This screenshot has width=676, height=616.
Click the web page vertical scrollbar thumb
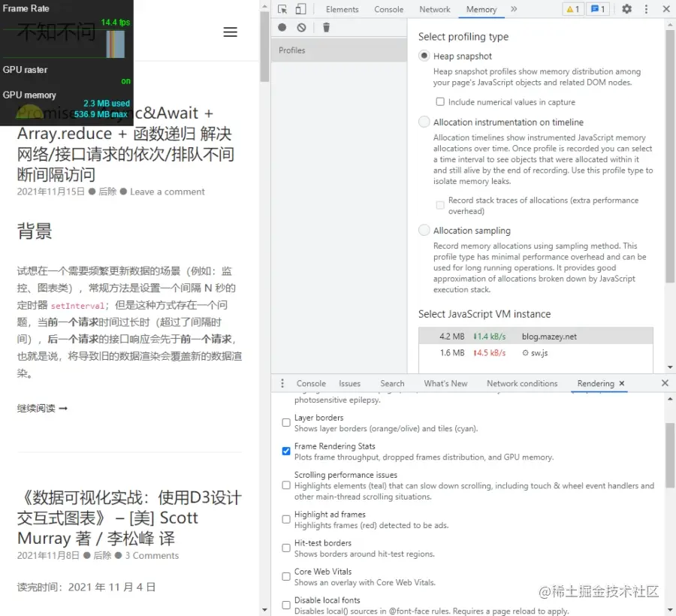tap(264, 47)
